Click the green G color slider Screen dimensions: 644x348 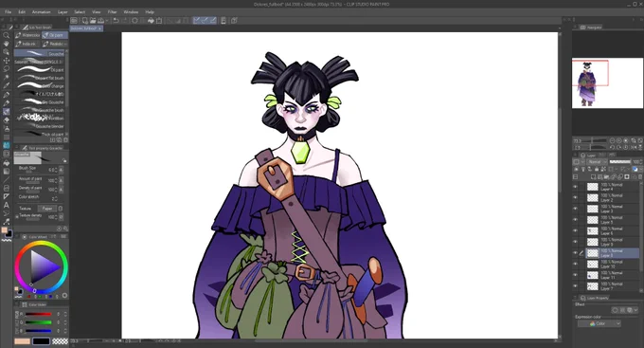(39, 322)
